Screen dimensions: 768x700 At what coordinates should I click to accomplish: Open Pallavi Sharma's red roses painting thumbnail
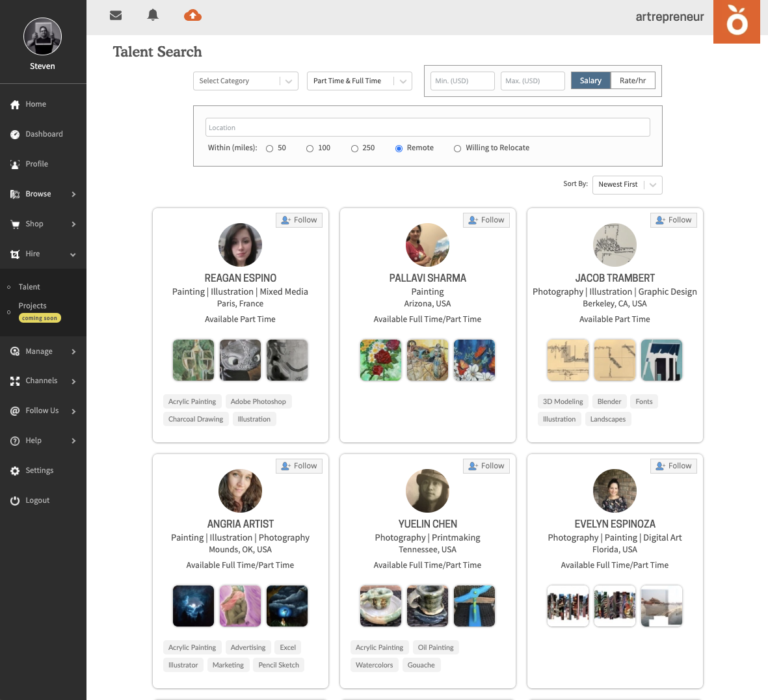tap(380, 360)
